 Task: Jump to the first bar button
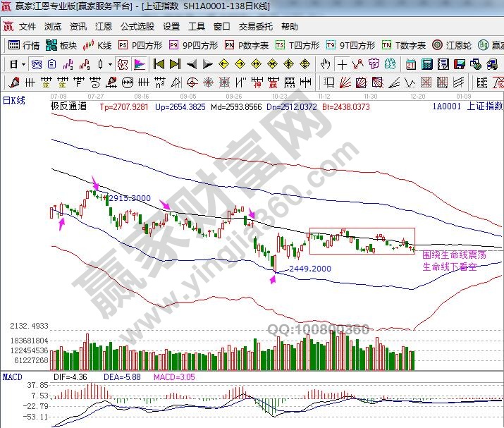[x=158, y=64]
